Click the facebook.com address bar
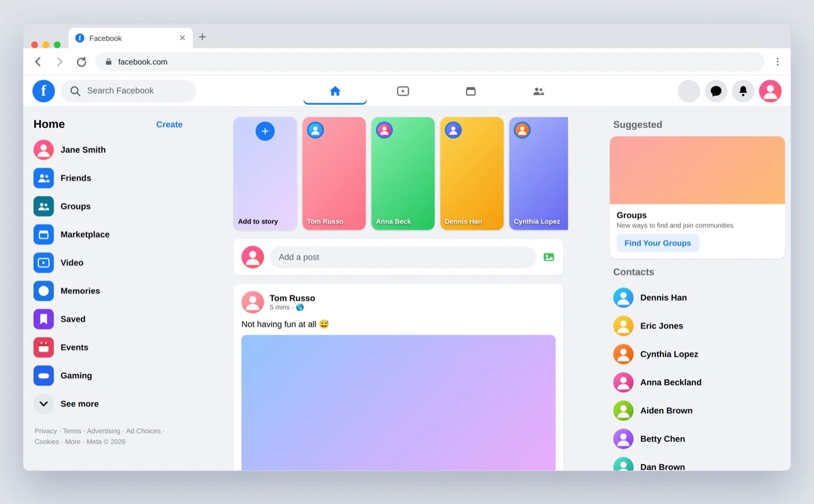814x504 pixels. point(430,62)
